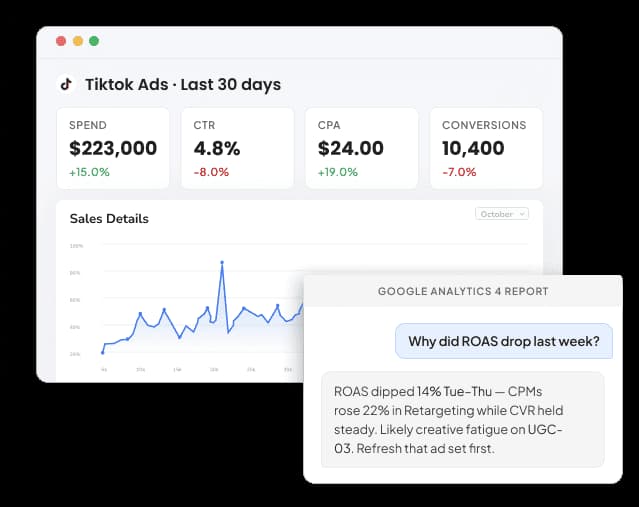The image size is (639, 507).
Task: Open the October month dropdown
Action: coord(502,214)
